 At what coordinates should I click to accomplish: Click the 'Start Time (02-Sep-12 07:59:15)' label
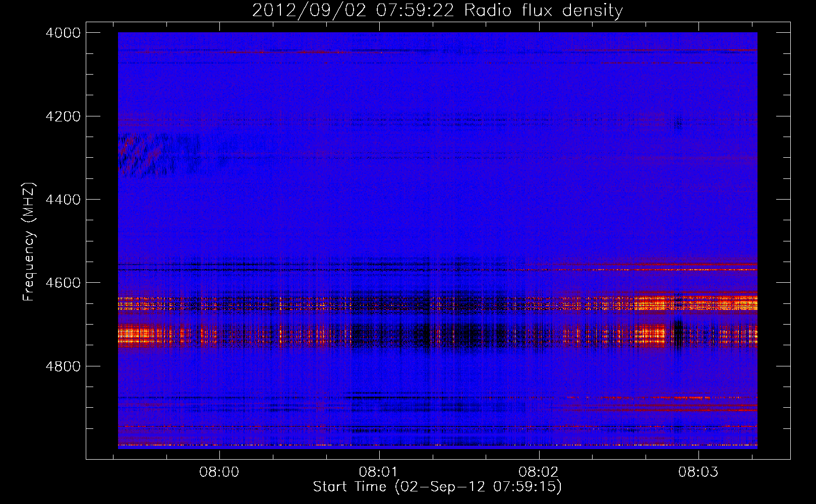(437, 487)
